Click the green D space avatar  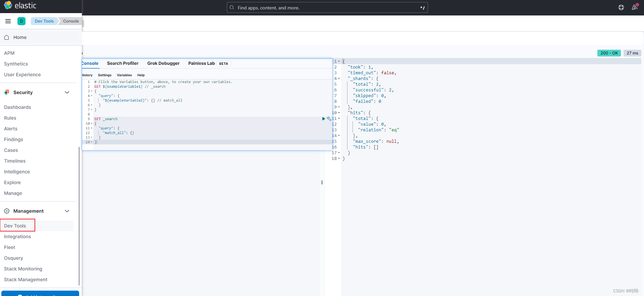[x=21, y=21]
